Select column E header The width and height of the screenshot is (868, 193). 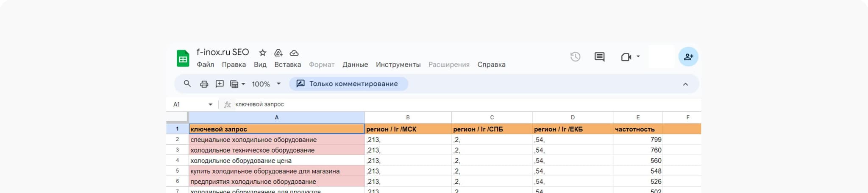tap(637, 117)
